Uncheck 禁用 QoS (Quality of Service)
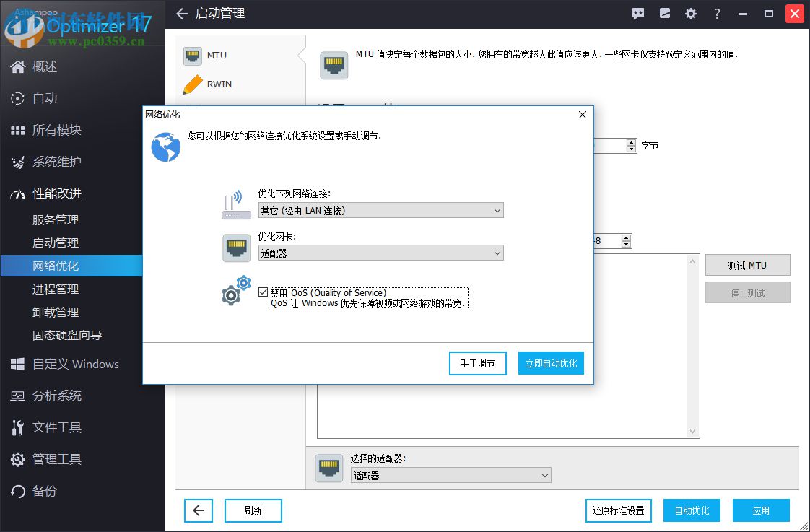Screen dimensions: 810x532 pyautogui.click(x=265, y=292)
